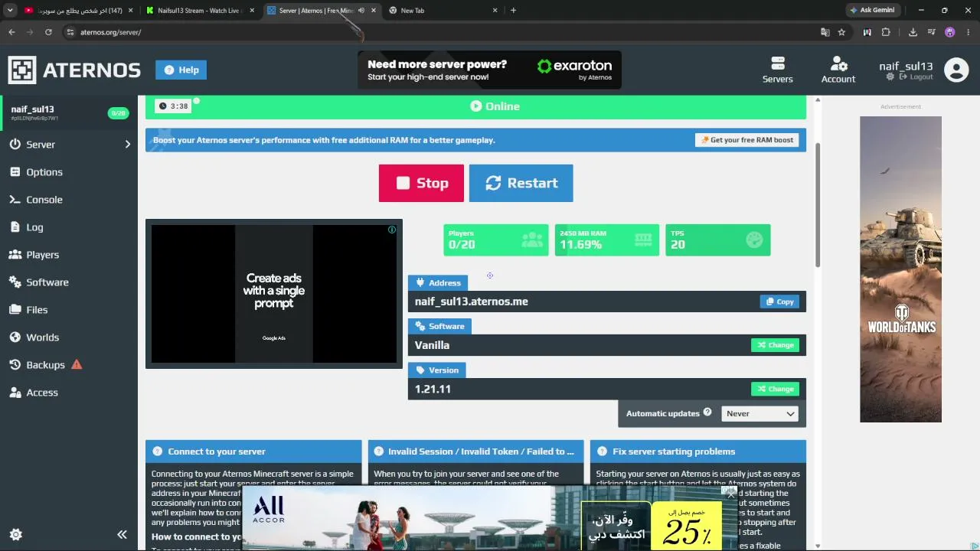The width and height of the screenshot is (980, 551).
Task: Open a new browser tab
Action: tap(513, 11)
